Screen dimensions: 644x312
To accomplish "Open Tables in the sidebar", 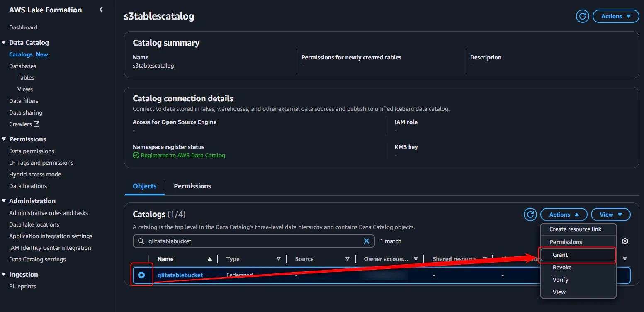I will (x=26, y=78).
